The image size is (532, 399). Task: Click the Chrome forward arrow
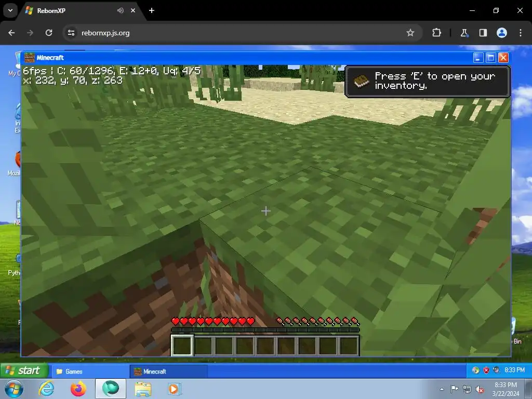(x=30, y=33)
